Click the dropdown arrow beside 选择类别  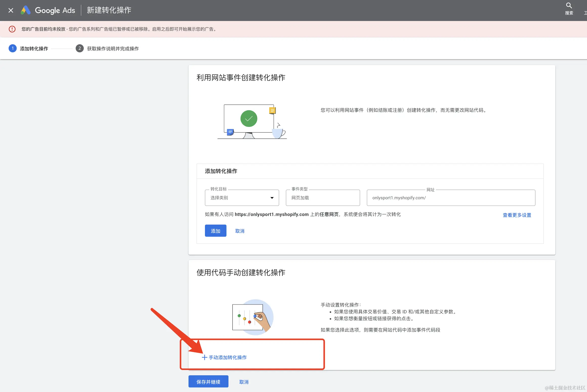(272, 198)
